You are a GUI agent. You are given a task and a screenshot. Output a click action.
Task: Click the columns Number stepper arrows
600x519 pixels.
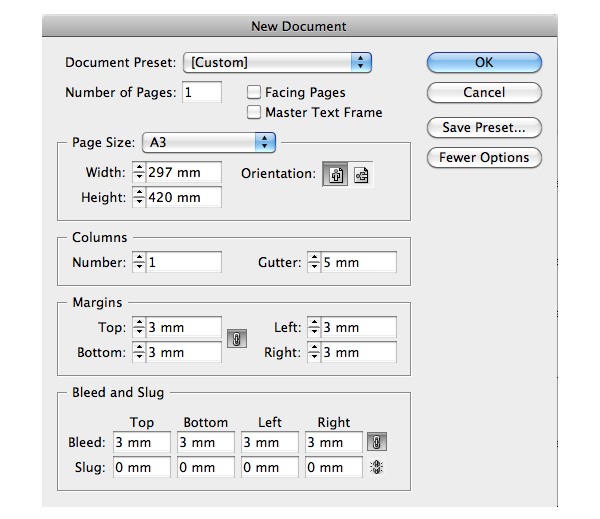(x=139, y=262)
